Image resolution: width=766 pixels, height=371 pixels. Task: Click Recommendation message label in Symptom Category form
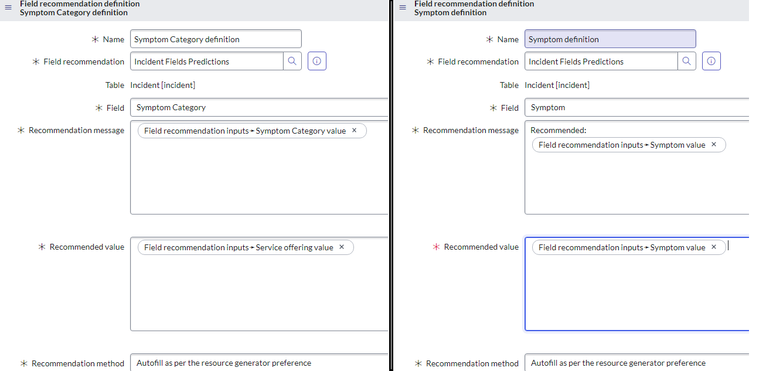76,130
